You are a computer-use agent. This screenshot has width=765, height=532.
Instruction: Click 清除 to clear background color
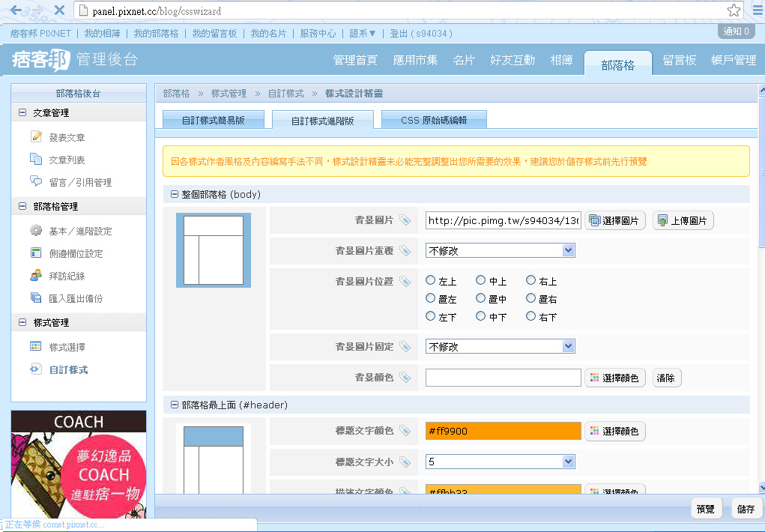coord(666,378)
